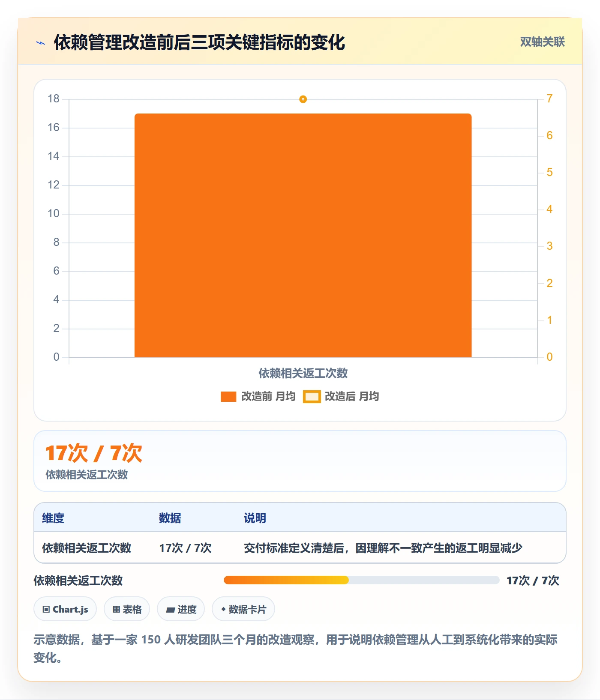Screen dimensions: 600x700
Task: Click the 依赖相关返工次数 x-axis label under chart
Action: [x=303, y=373]
